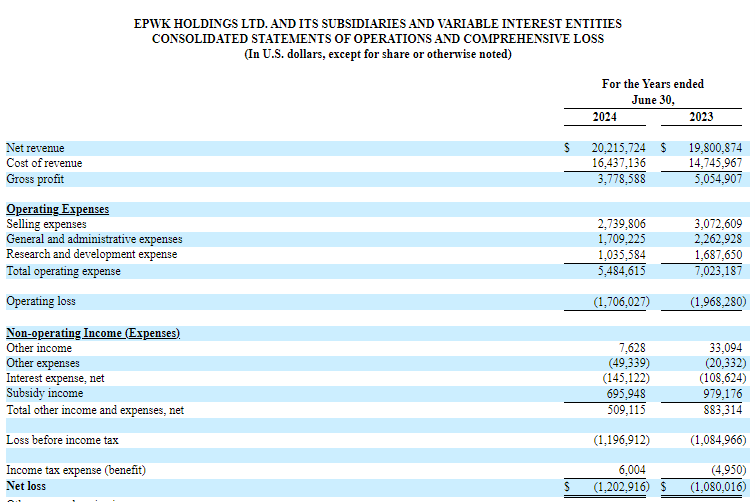Select gross profit value 5,054,907
The height and width of the screenshot is (502, 755).
(718, 179)
